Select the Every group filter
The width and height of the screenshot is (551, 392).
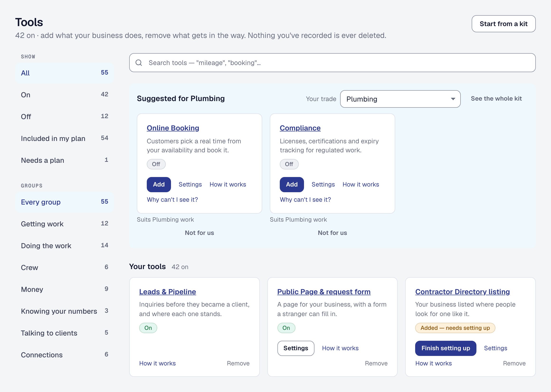pyautogui.click(x=65, y=202)
